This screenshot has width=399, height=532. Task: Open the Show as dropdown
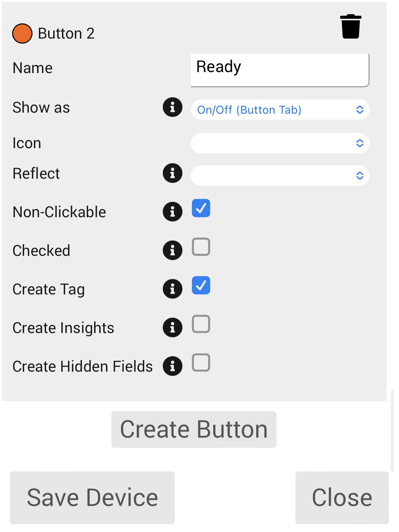(x=280, y=110)
